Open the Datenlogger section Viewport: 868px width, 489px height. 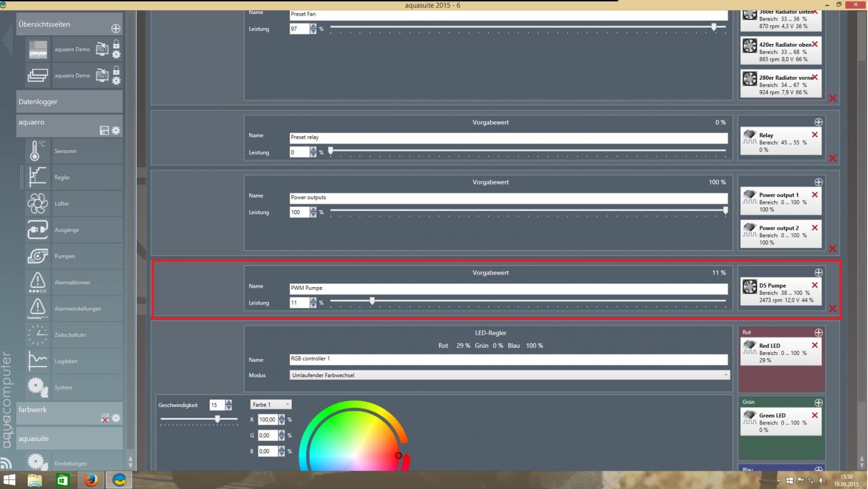point(69,101)
